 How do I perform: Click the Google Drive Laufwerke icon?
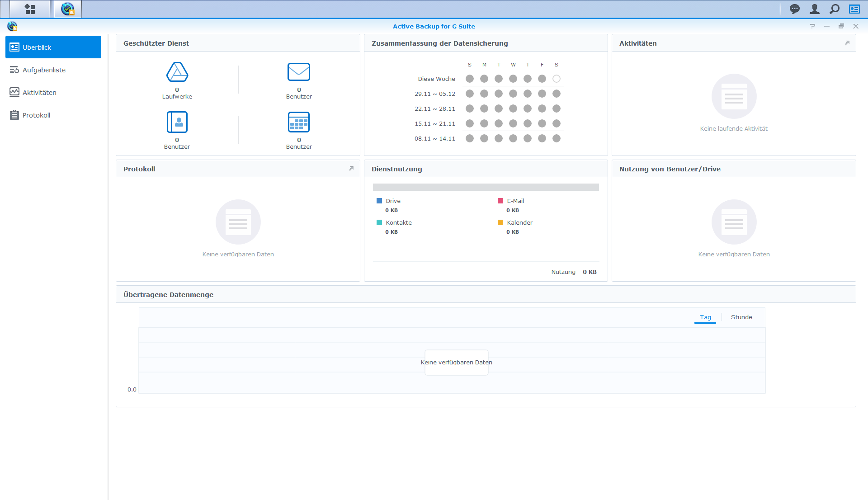click(177, 72)
